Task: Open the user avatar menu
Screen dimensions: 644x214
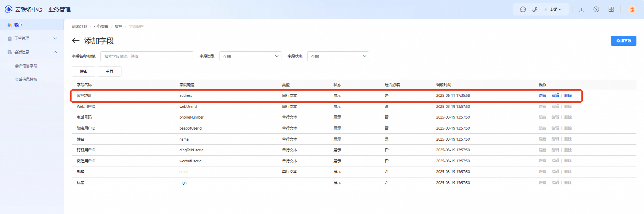Action: [x=632, y=10]
